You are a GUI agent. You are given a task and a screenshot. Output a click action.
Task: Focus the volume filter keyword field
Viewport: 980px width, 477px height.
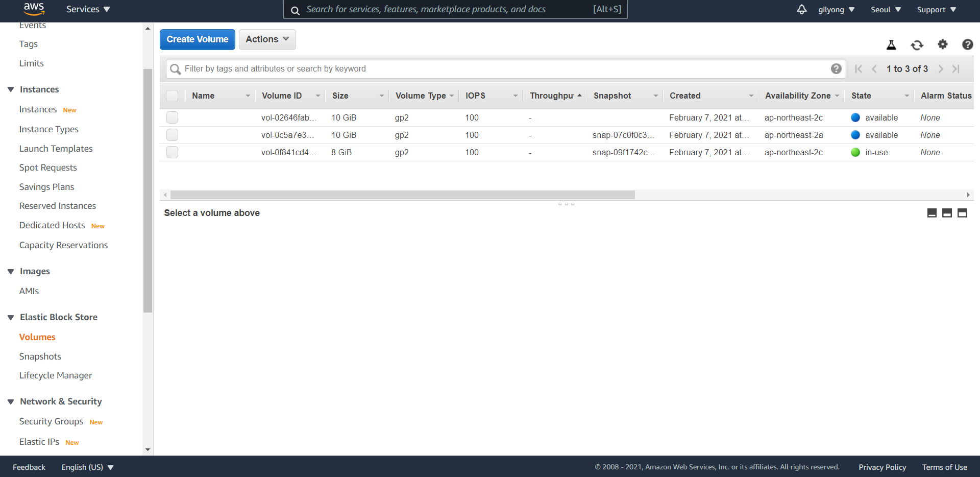pyautogui.click(x=505, y=69)
